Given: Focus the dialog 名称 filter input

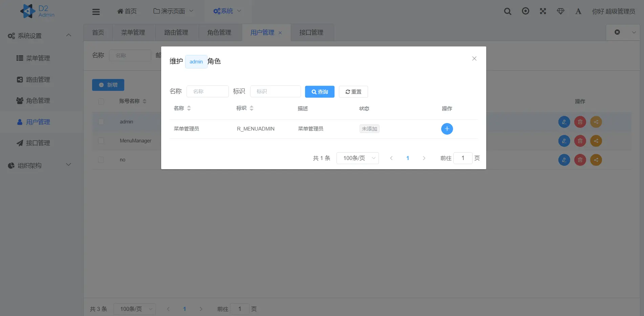Looking at the screenshot, I should click(208, 92).
